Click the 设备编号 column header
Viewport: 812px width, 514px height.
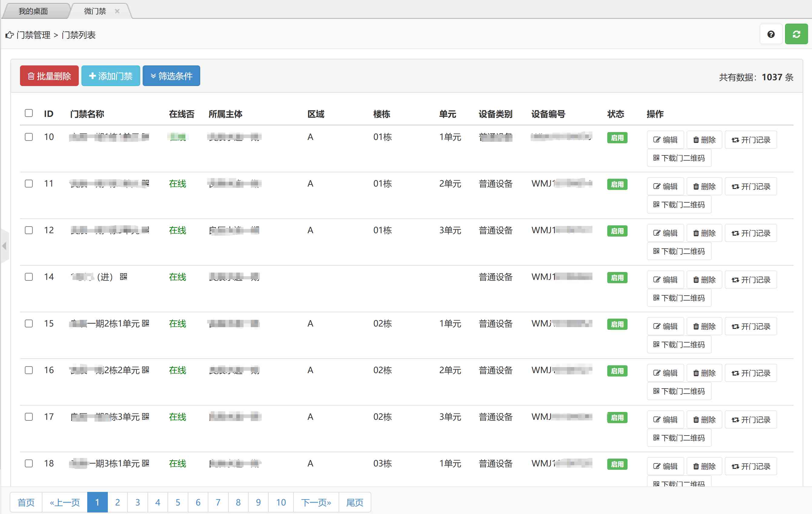(548, 114)
